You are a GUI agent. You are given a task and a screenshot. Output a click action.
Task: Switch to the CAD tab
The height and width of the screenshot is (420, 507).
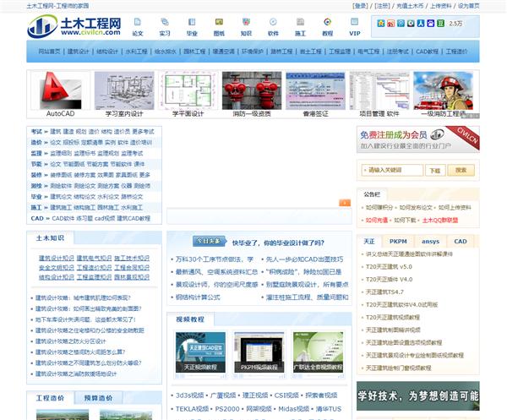tap(461, 242)
